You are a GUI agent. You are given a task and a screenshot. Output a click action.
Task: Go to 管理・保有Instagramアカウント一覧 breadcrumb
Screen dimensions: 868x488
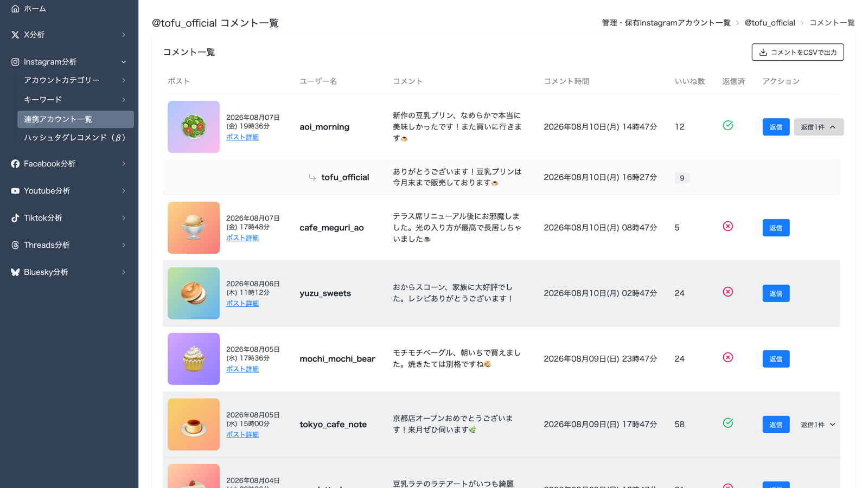pyautogui.click(x=666, y=23)
